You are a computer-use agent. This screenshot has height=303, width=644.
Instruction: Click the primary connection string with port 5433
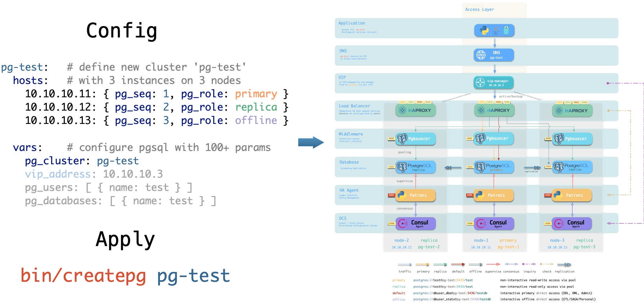(443, 280)
